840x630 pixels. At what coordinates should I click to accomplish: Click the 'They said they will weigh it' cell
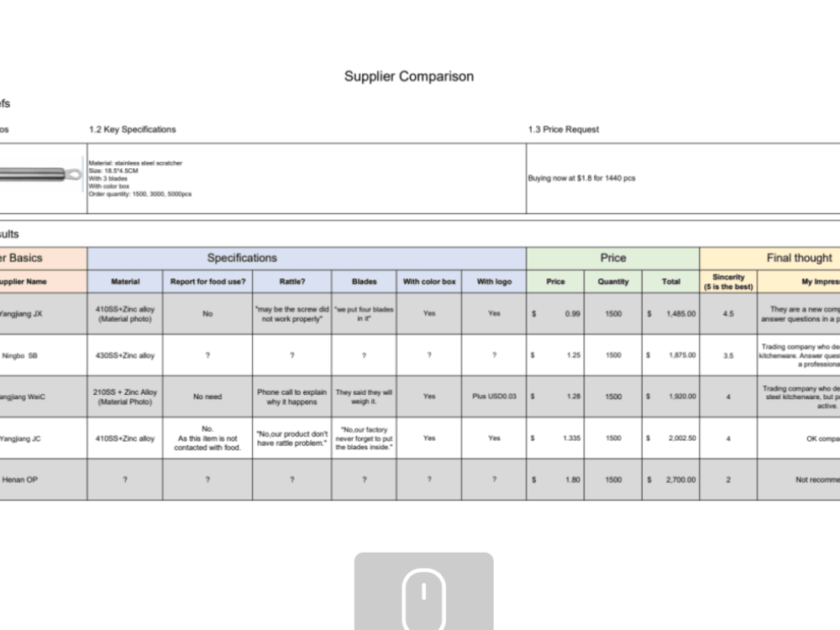coord(364,396)
